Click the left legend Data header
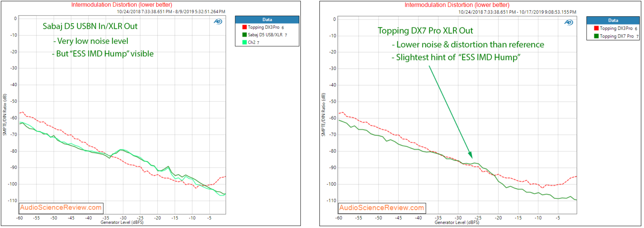 267,20
